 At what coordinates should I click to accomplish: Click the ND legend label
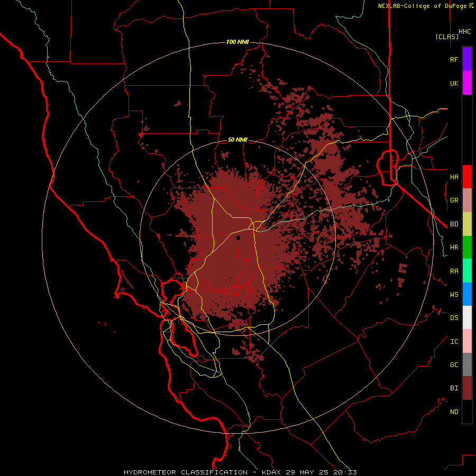tap(454, 412)
